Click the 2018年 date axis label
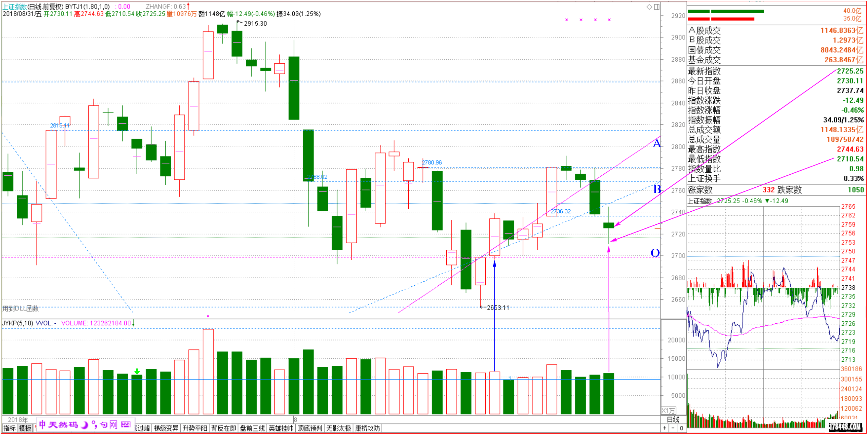Image resolution: width=868 pixels, height=435 pixels. [x=18, y=420]
